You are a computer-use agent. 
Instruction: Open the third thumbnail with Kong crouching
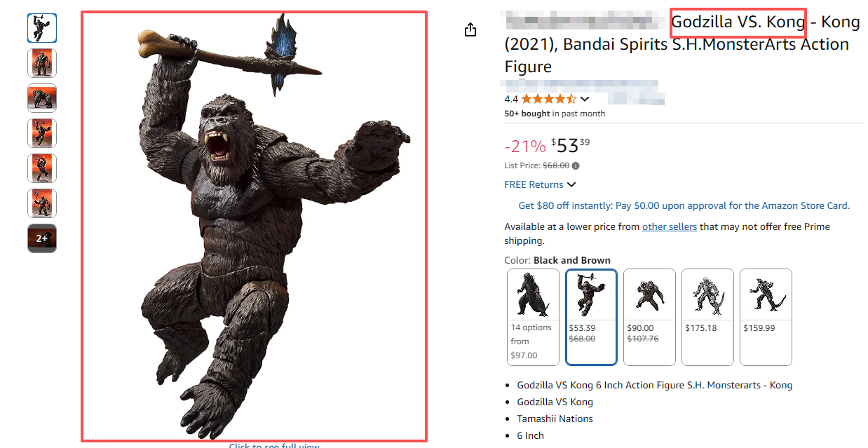(x=42, y=98)
